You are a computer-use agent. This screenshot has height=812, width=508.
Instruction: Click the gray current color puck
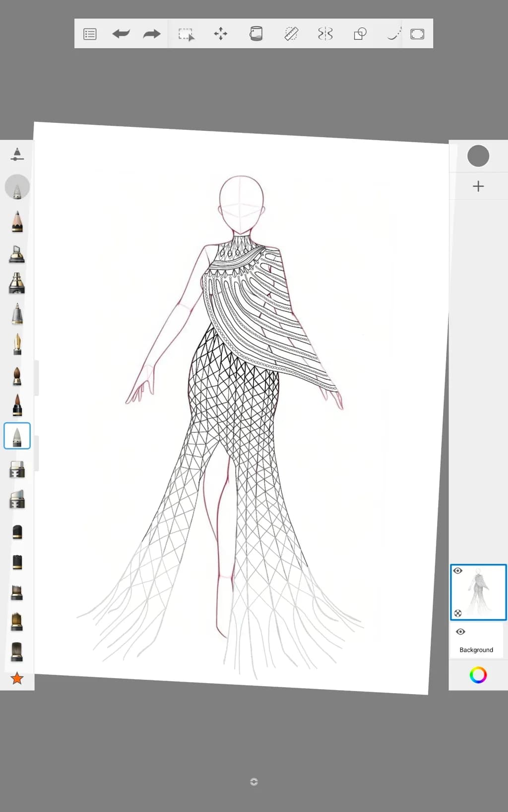(478, 156)
